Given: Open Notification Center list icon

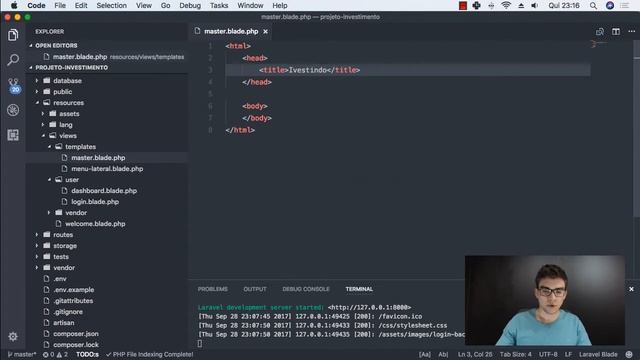Looking at the screenshot, I should pyautogui.click(x=624, y=5).
